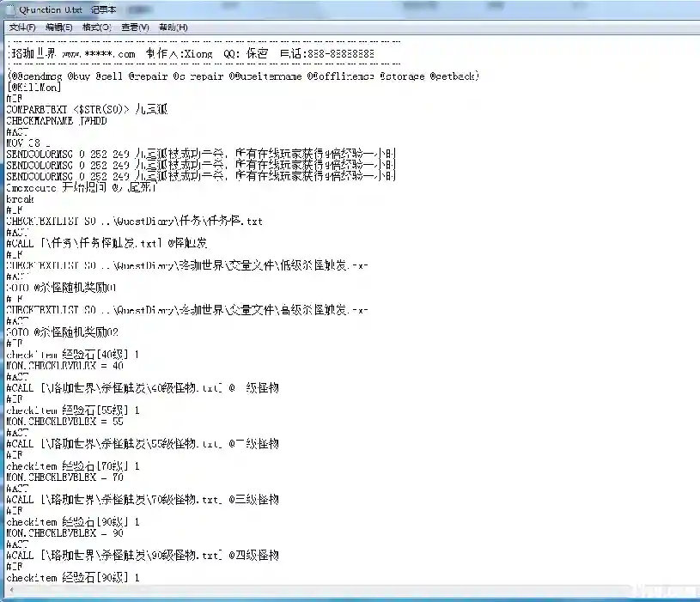Click the header line with 制作人:Xiong
700x602 pixels.
[x=191, y=54]
